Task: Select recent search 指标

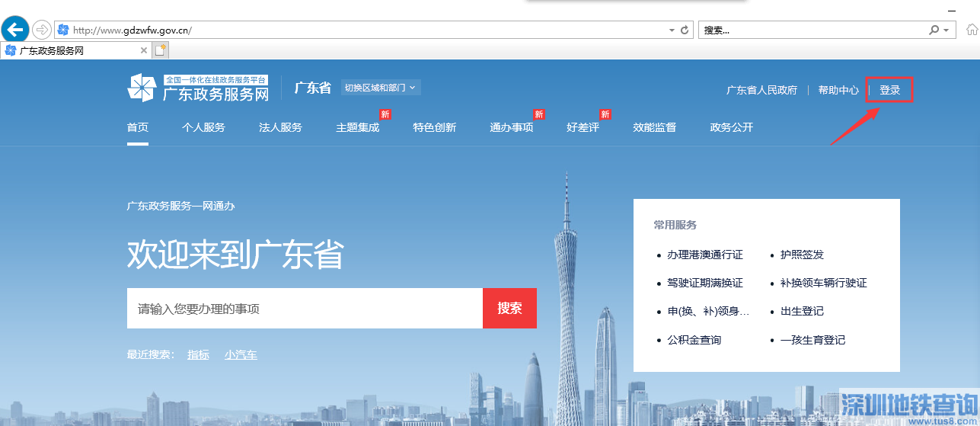Action: tap(198, 354)
